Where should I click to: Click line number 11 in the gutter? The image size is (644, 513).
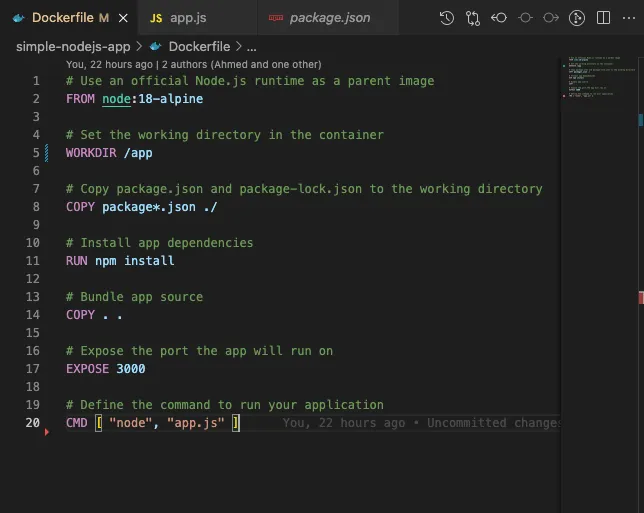point(33,261)
